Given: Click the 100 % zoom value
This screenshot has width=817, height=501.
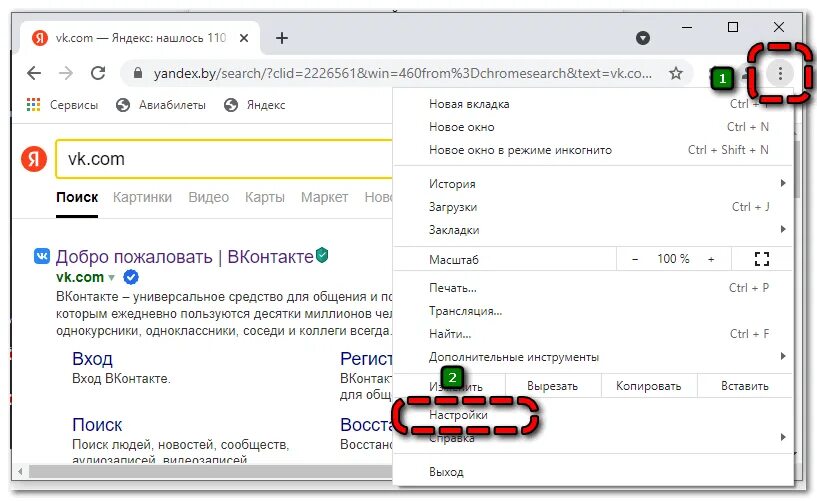Looking at the screenshot, I should tap(673, 259).
